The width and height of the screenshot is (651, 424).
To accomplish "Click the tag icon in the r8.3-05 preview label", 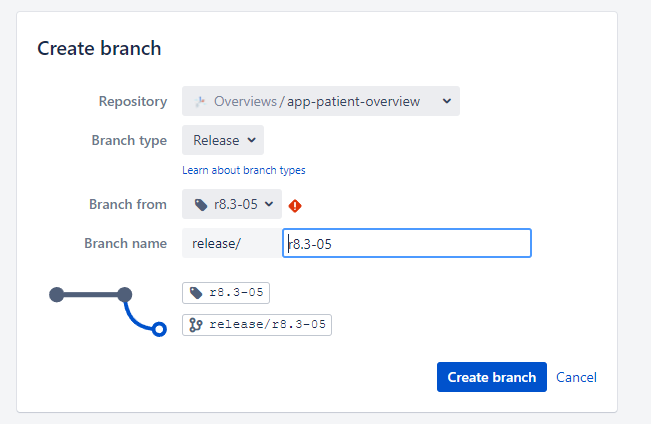I will coord(196,293).
